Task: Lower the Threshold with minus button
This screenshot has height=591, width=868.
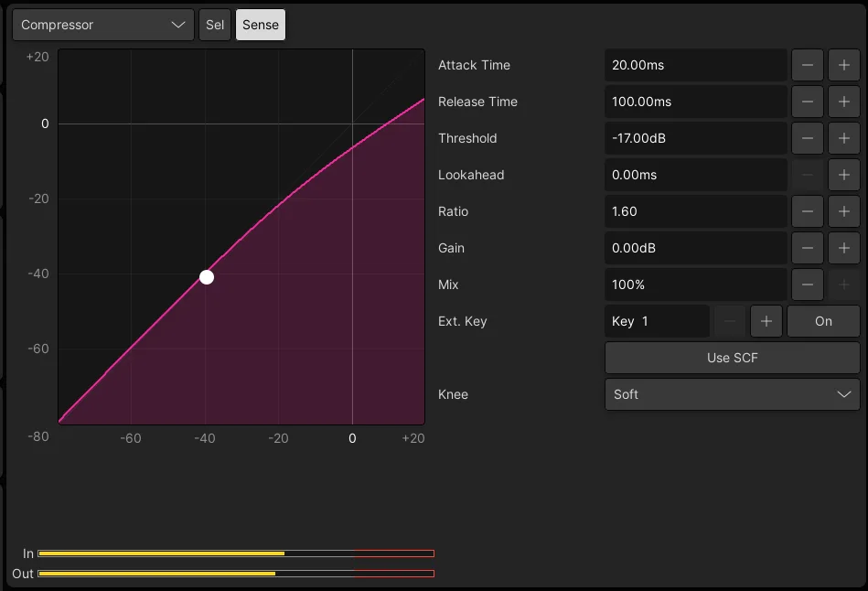Action: click(807, 138)
